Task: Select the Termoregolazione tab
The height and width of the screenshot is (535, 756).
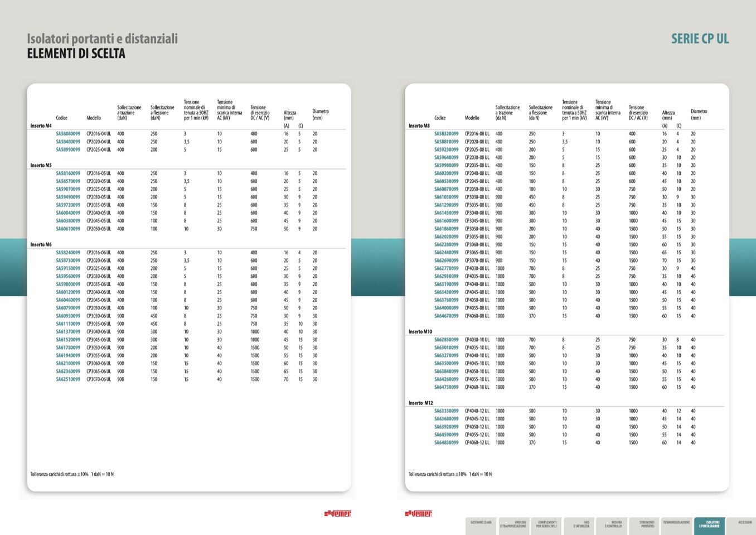Action: pos(676,524)
